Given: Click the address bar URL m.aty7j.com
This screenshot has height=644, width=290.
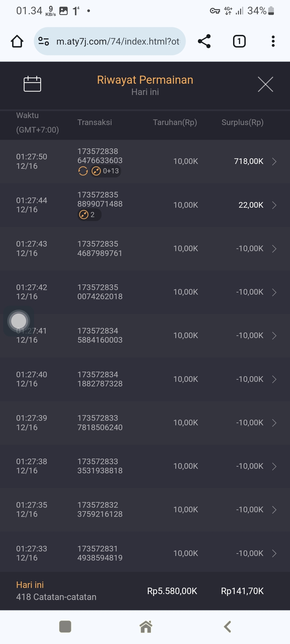Looking at the screenshot, I should [x=118, y=41].
